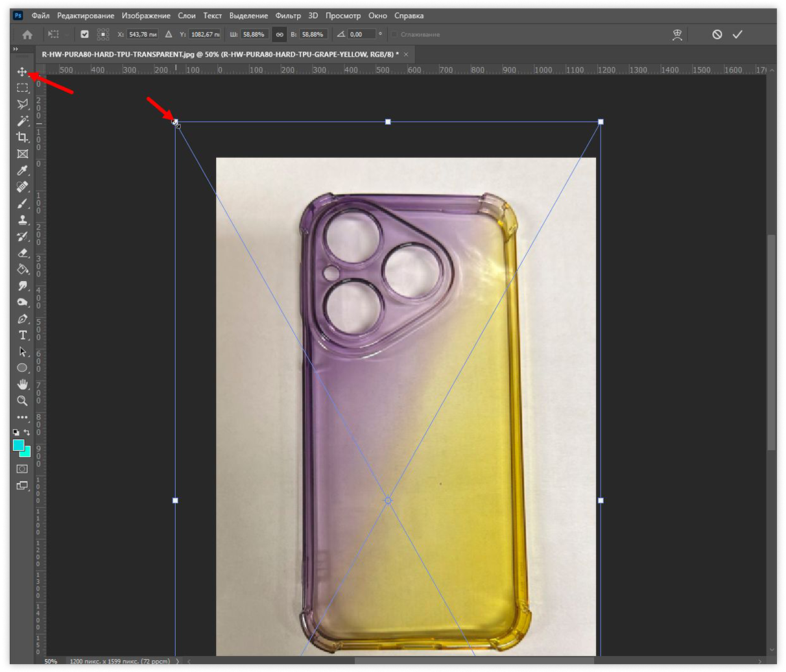This screenshot has width=786, height=672.
Task: Cancel the transform in the options bar
Action: tap(717, 34)
